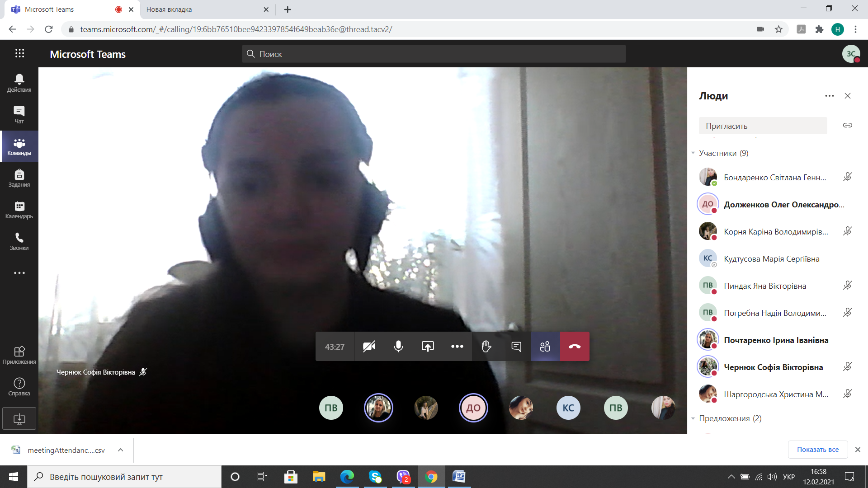This screenshot has width=868, height=488.
Task: Open Calls (Звонки) in sidebar
Action: [x=19, y=242]
